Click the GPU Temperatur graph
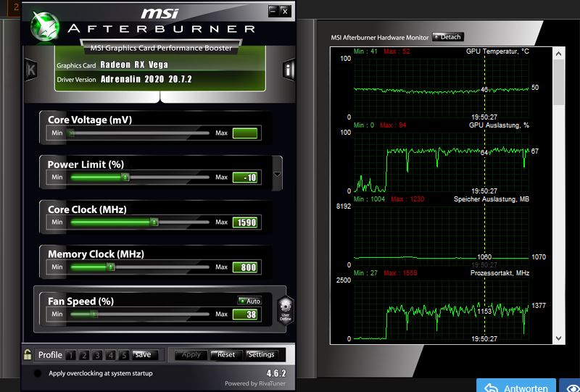Viewport: 580px width, 392px height. click(442, 88)
